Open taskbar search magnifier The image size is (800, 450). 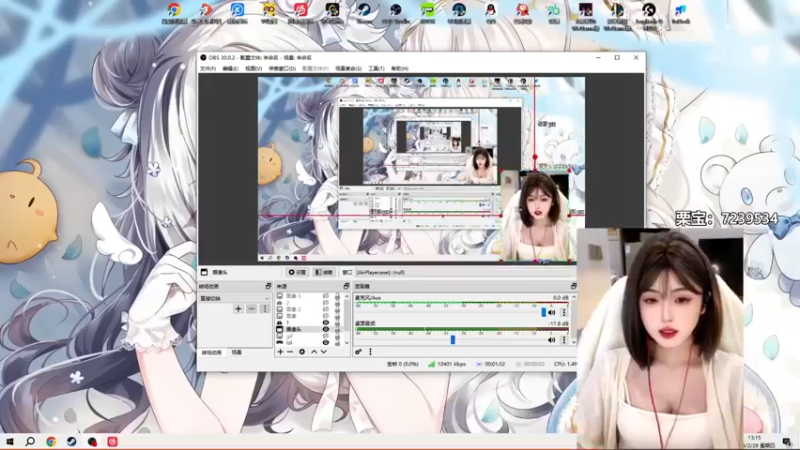coord(30,441)
